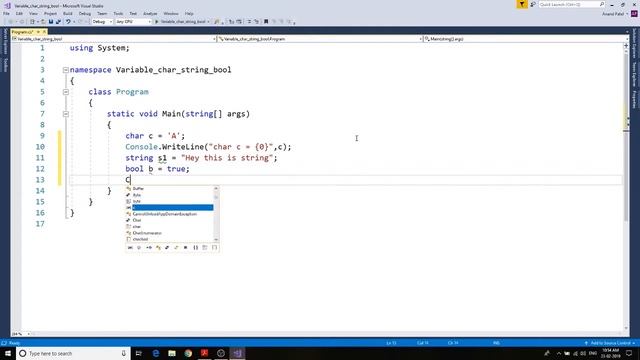Open the Analyze menu

[x=150, y=13]
